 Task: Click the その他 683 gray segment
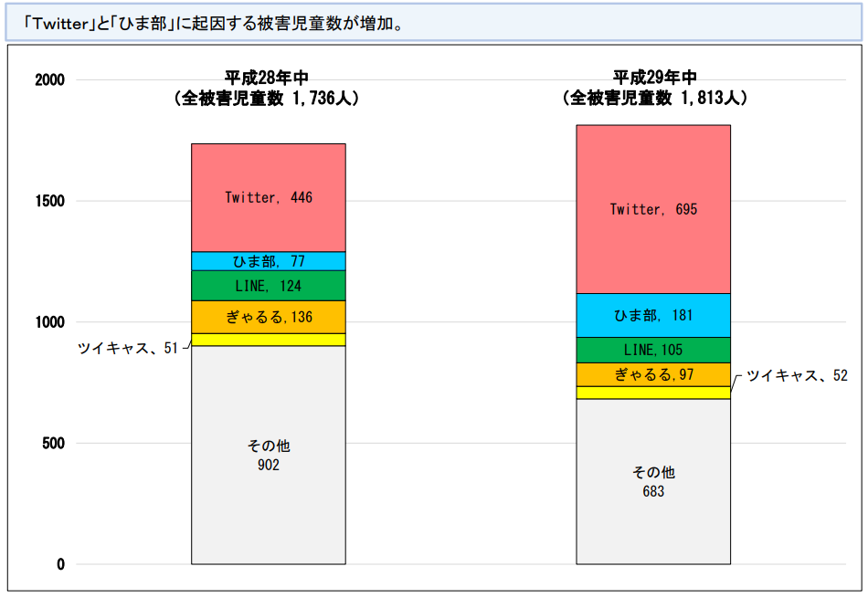pyautogui.click(x=653, y=481)
